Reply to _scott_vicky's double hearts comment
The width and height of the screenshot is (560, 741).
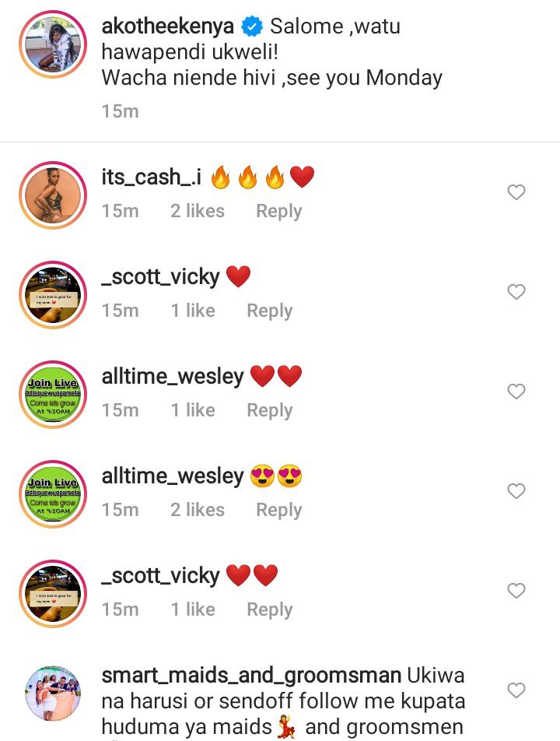270,609
